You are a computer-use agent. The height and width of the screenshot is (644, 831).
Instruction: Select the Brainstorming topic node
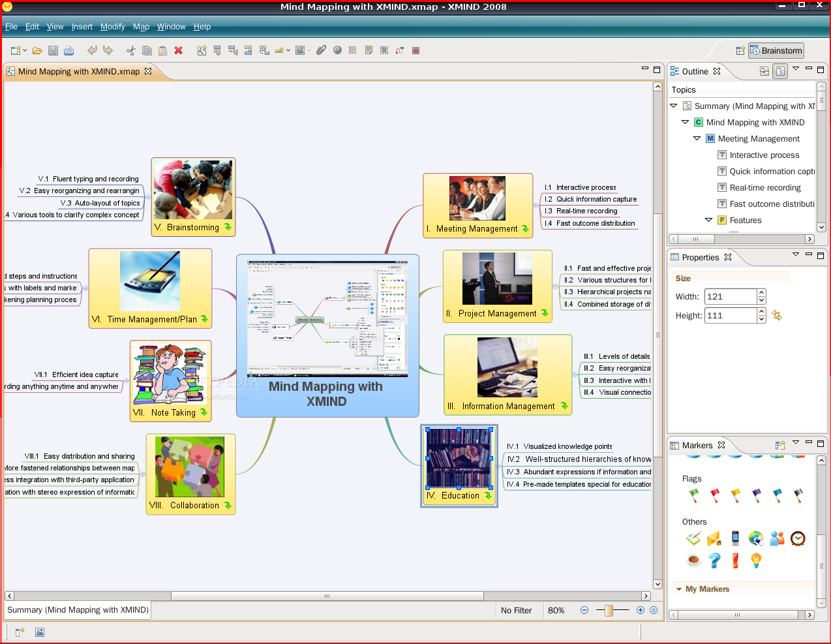coord(193,196)
